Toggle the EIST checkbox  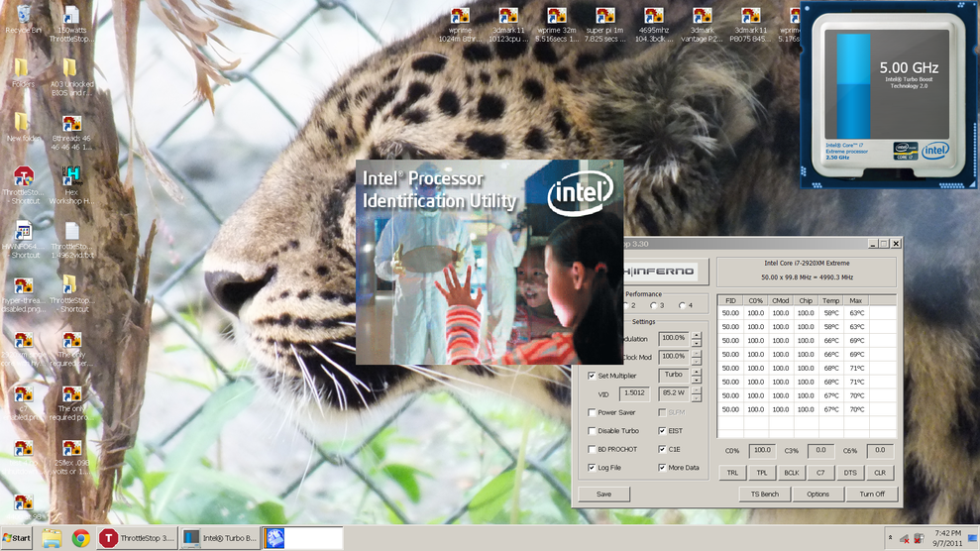click(662, 430)
